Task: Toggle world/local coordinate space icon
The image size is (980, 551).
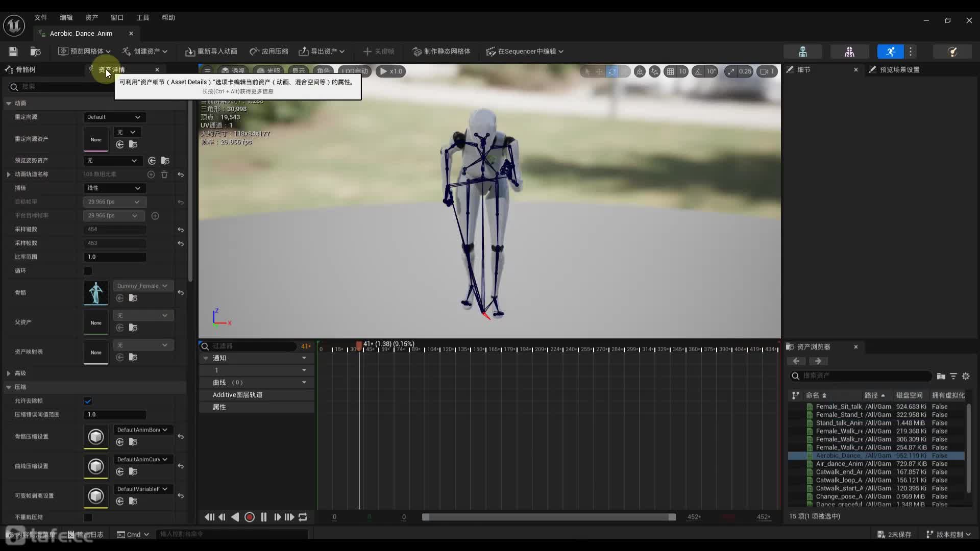Action: pos(640,71)
